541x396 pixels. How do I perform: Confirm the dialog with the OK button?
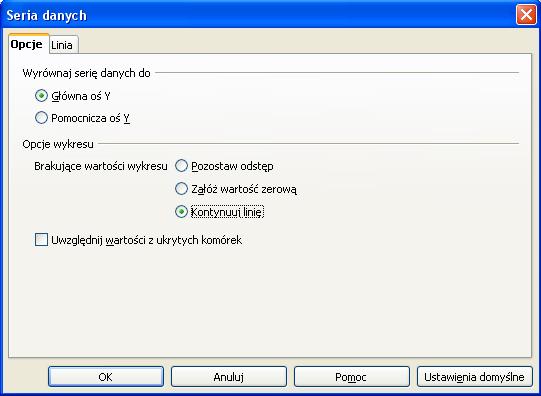[106, 377]
